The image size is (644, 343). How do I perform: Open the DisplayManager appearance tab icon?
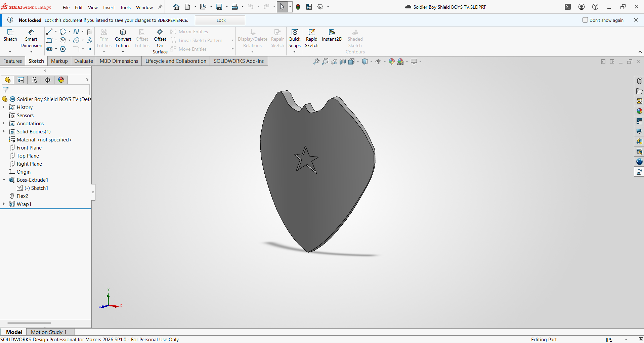pos(61,80)
